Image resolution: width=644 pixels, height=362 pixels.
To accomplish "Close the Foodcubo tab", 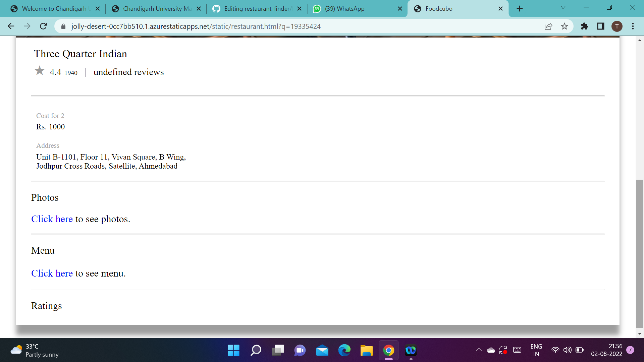I will pos(500,9).
